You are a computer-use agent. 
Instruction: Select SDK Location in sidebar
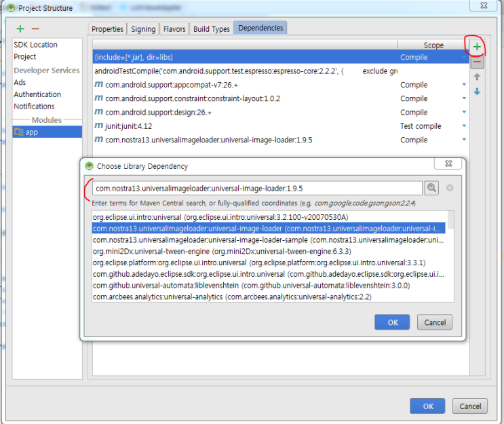click(36, 45)
